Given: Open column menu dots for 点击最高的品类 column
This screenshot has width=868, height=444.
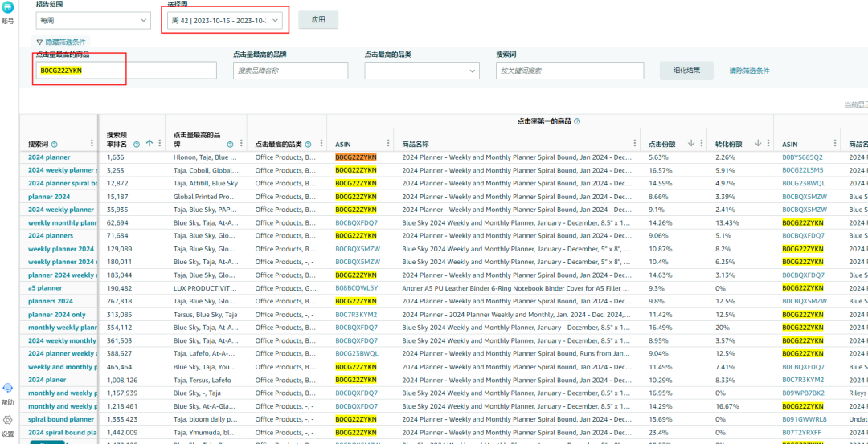Looking at the screenshot, I should [321, 143].
